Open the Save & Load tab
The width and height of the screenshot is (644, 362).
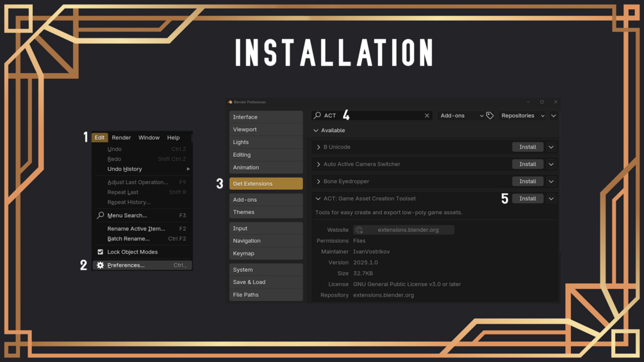[266, 282]
